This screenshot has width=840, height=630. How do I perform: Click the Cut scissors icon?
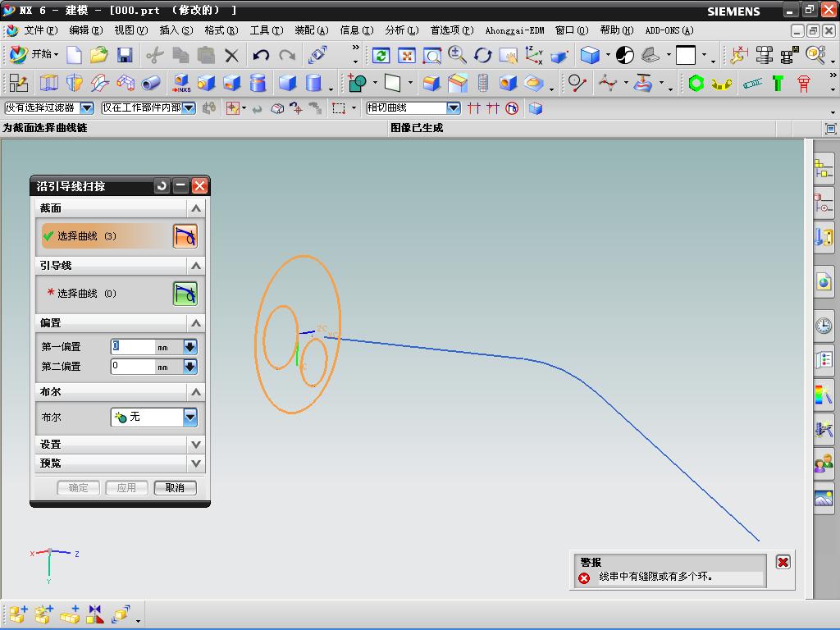pyautogui.click(x=155, y=55)
